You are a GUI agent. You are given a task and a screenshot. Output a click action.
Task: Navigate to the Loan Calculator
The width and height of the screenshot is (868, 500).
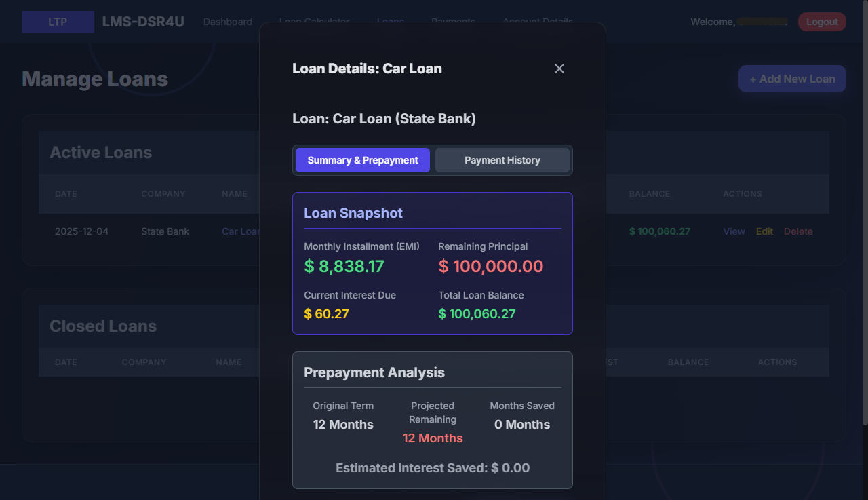click(x=315, y=21)
